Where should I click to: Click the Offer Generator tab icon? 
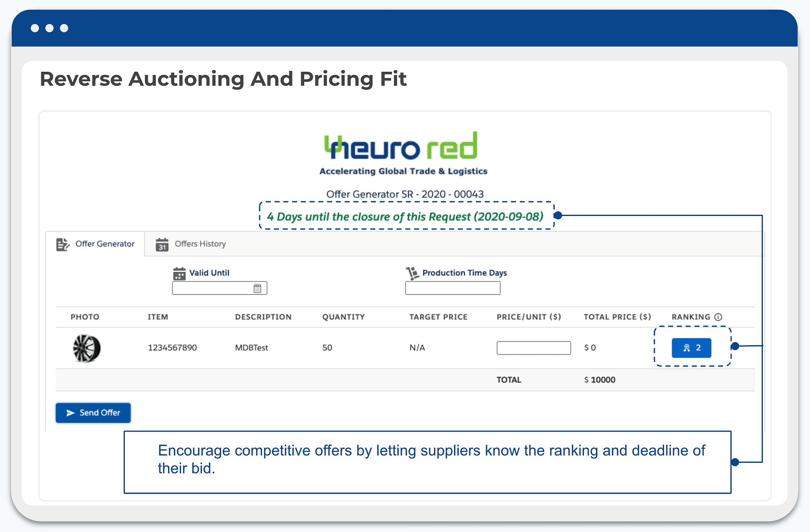point(63,244)
